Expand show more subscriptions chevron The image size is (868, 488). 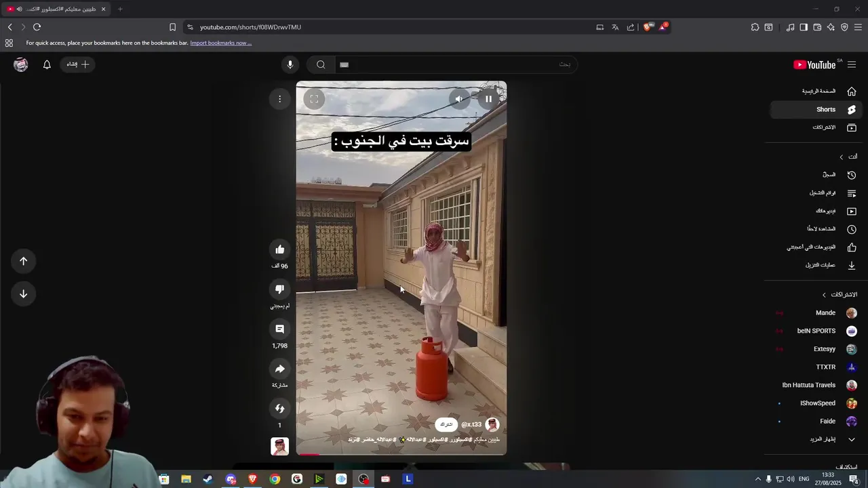[852, 439]
